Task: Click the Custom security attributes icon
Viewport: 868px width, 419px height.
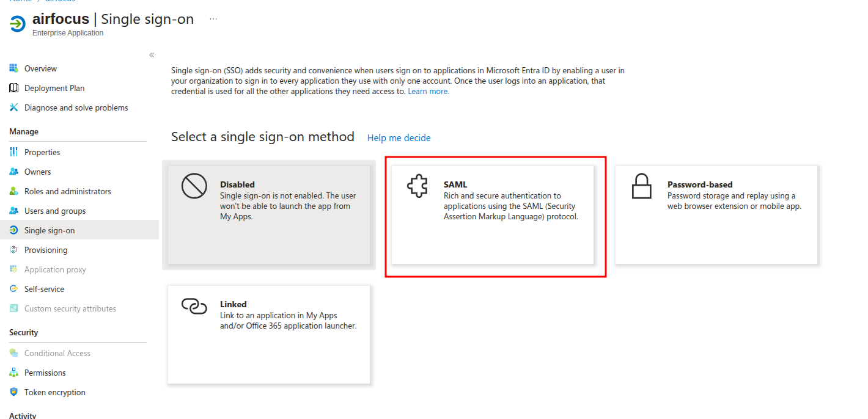Action: tap(13, 308)
